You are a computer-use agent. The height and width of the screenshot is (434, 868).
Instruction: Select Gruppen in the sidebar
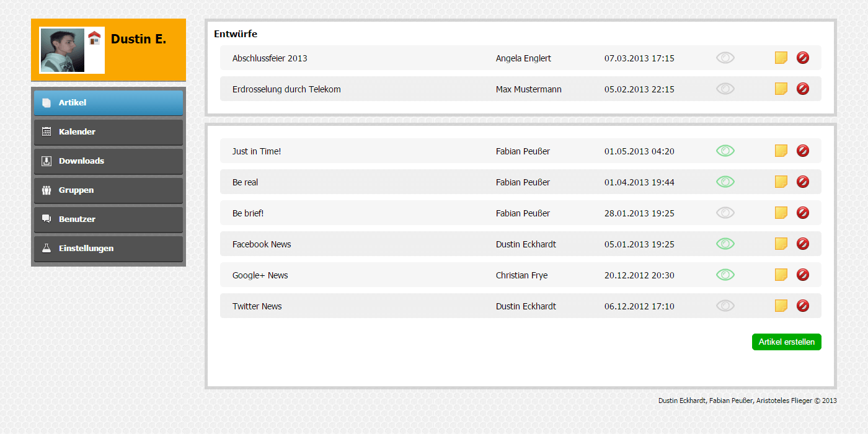(108, 190)
